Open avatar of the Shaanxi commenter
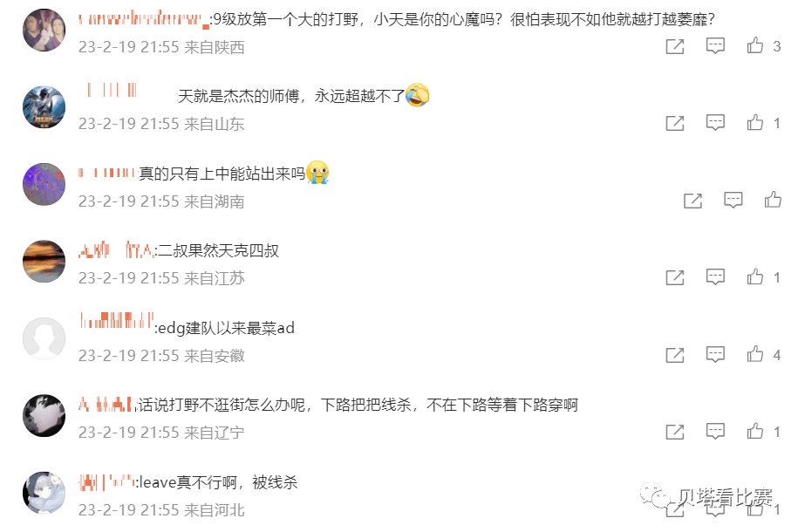Screen dimensions: 798x532 44,30
